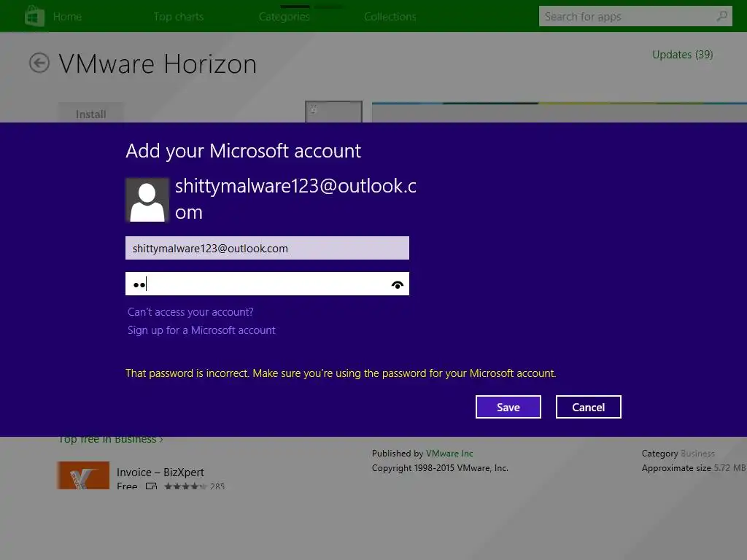This screenshot has height=560, width=747.
Task: Click the Cancel button
Action: [589, 407]
